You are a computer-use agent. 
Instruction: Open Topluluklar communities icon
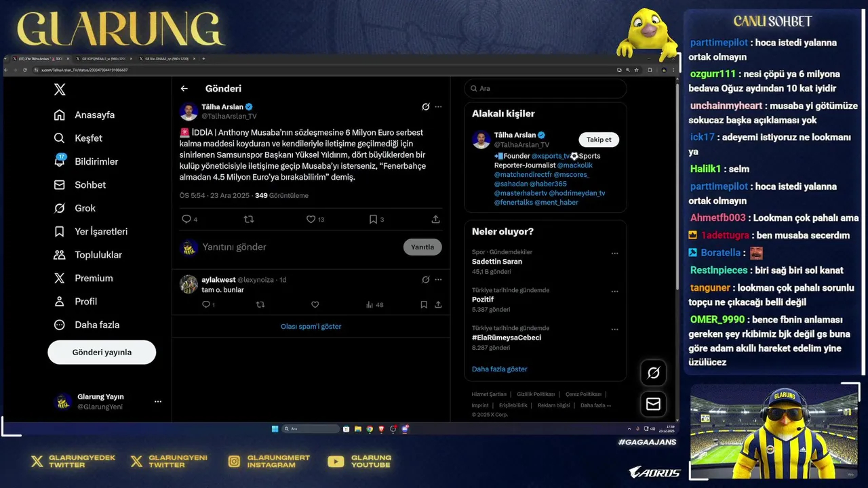pyautogui.click(x=60, y=255)
